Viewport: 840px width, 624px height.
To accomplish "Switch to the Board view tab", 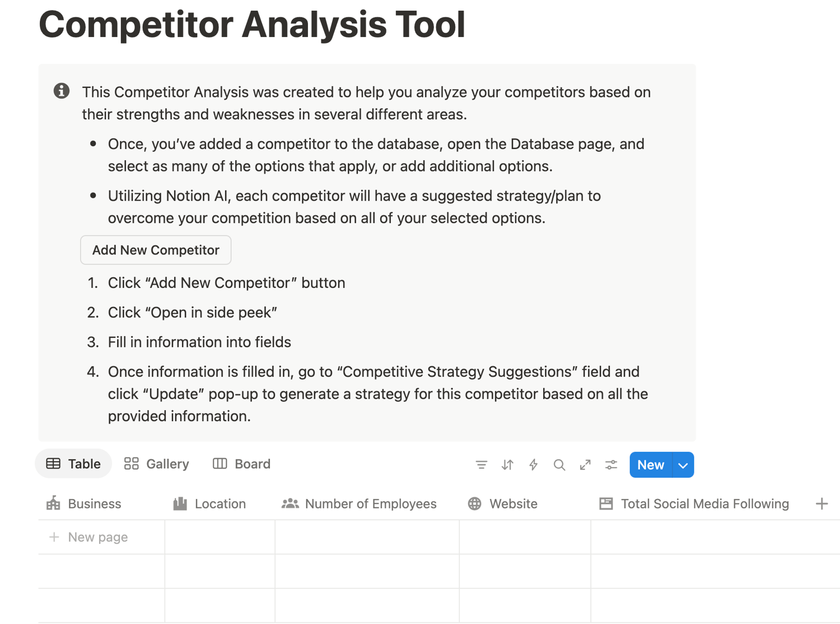I will point(242,464).
